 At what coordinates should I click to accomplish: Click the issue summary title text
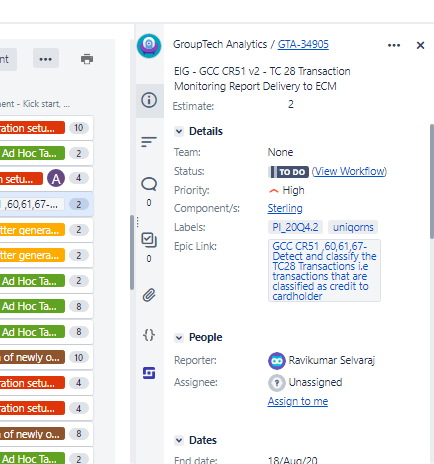(x=262, y=79)
